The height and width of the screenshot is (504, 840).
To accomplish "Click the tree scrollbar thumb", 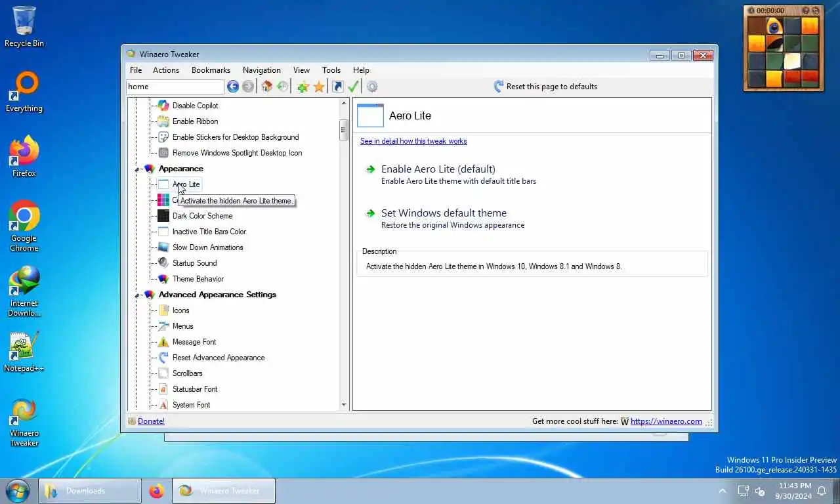I will [x=343, y=130].
